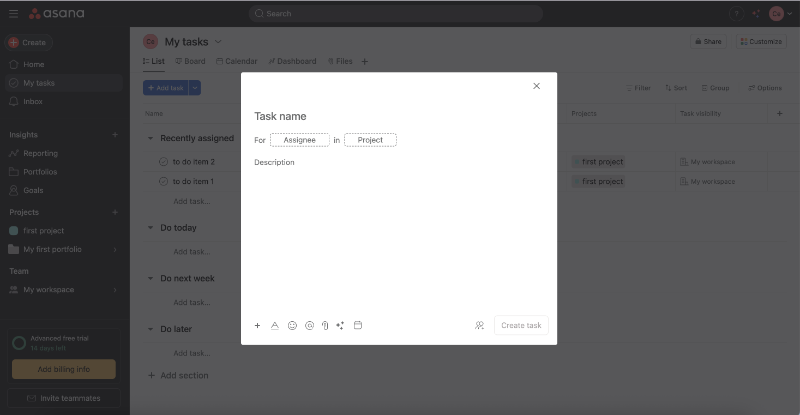This screenshot has height=415, width=800.
Task: Click Add section at list bottom
Action: click(178, 375)
